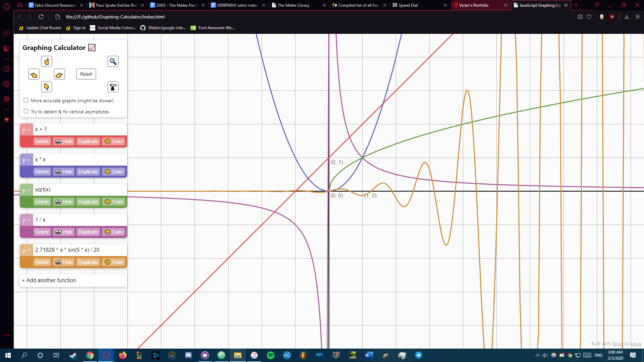Pan the graph up with pointing-up hand
Image resolution: width=644 pixels, height=362 pixels.
[47, 61]
